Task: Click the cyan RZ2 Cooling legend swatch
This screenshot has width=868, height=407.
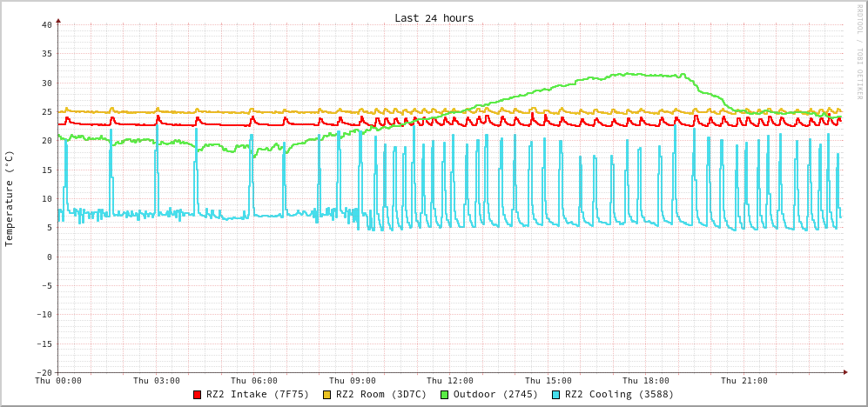Action: coord(556,395)
